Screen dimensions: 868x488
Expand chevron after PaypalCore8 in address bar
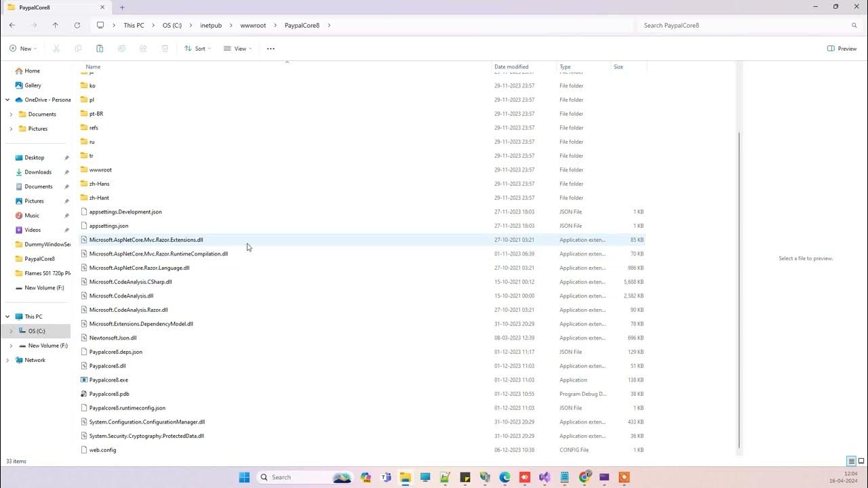point(329,25)
